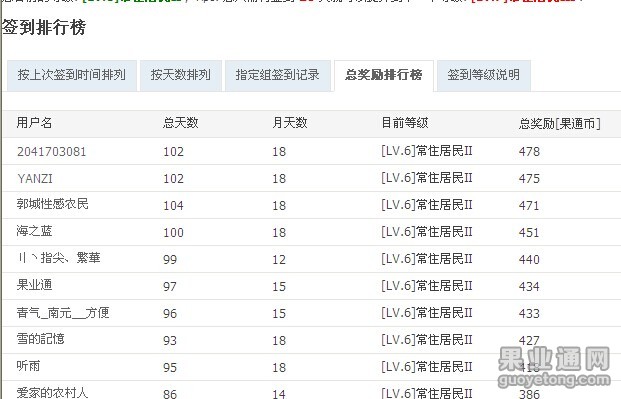Switch to the 按天数排列 tab
Image resolution: width=621 pixels, height=399 pixels.
click(x=181, y=75)
